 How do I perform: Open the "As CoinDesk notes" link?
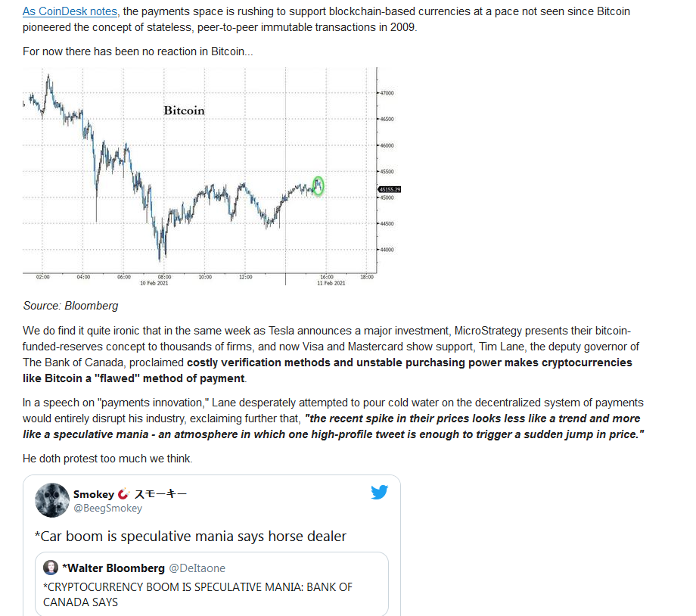[x=70, y=11]
